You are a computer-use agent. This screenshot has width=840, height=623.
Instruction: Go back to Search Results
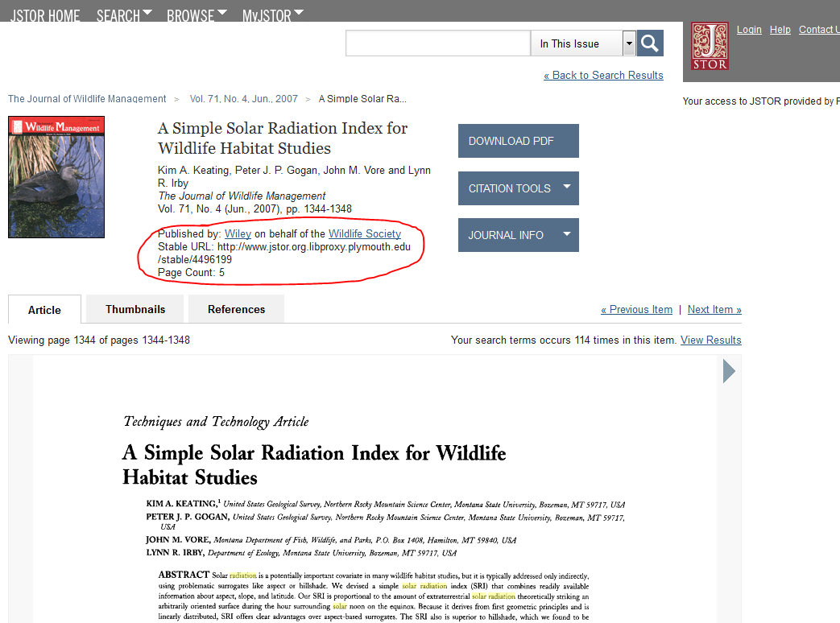click(x=603, y=75)
